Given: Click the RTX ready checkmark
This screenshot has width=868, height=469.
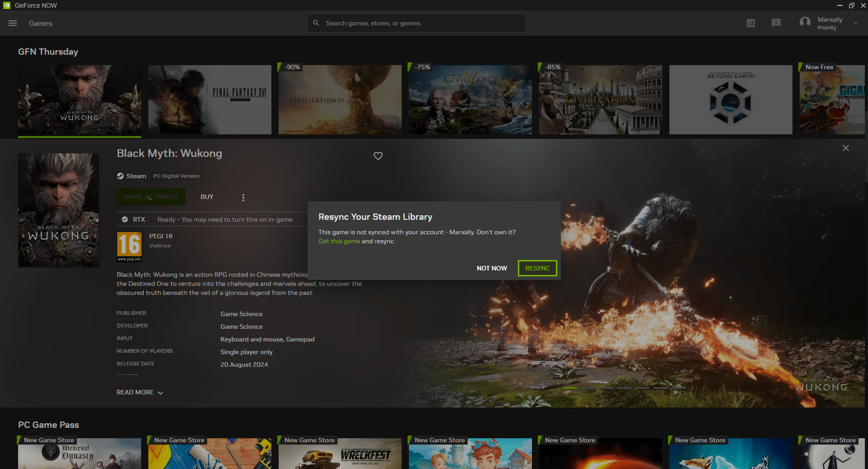Looking at the screenshot, I should pos(125,219).
